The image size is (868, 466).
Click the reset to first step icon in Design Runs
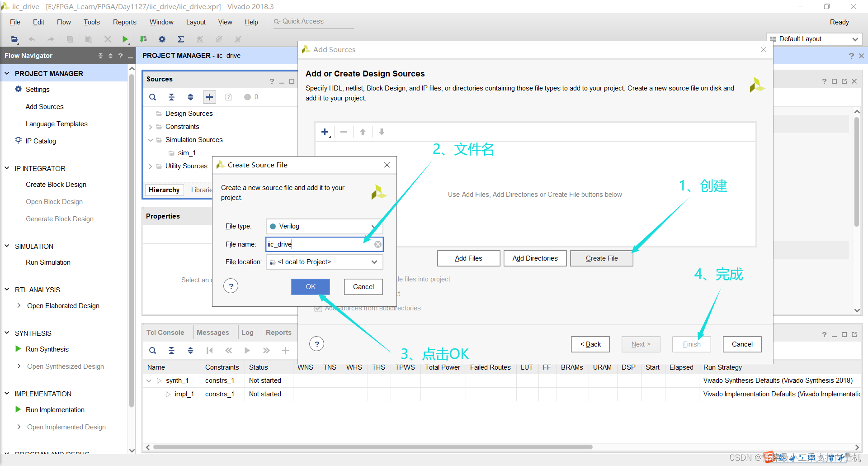[210, 350]
